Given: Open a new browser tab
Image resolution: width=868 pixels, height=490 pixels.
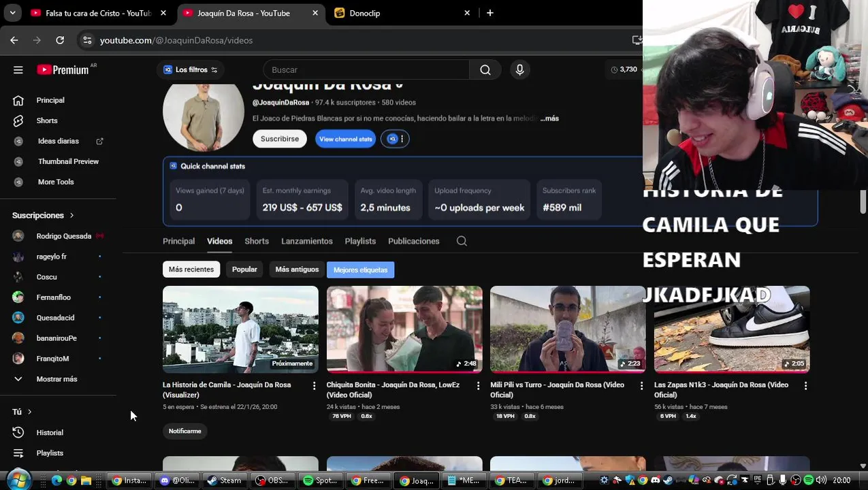Looking at the screenshot, I should click(489, 13).
